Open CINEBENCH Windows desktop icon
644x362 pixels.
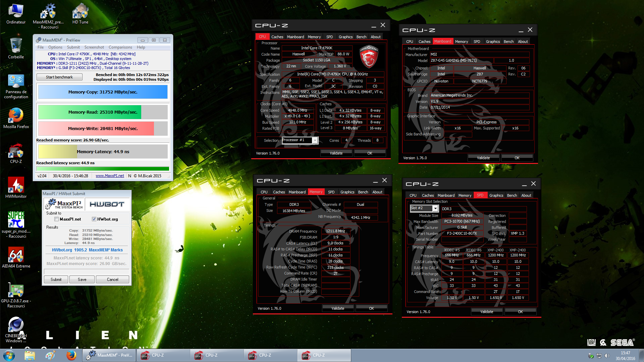click(16, 330)
